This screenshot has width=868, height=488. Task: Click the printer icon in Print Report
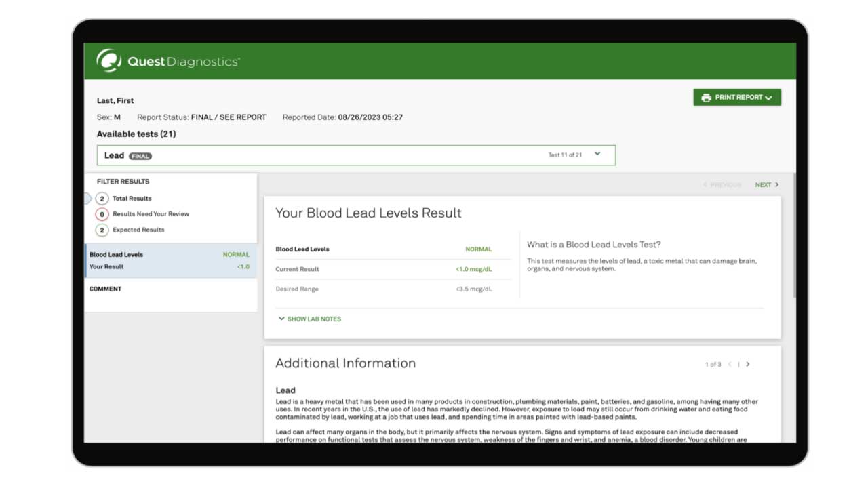pos(706,98)
